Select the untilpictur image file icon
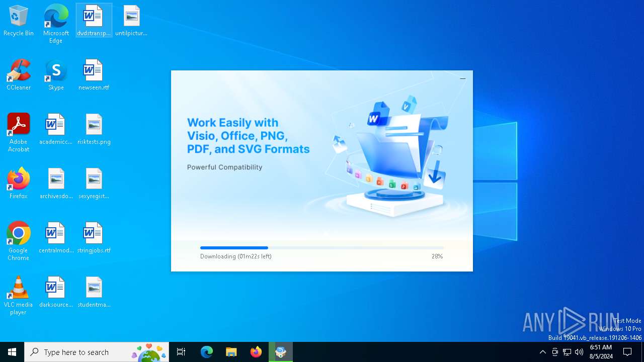 coord(131,21)
